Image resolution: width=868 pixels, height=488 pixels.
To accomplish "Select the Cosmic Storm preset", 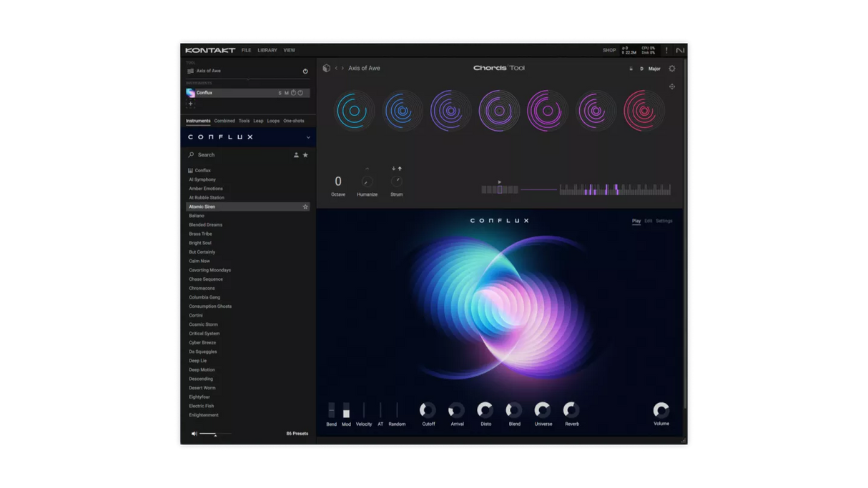I will (x=205, y=324).
